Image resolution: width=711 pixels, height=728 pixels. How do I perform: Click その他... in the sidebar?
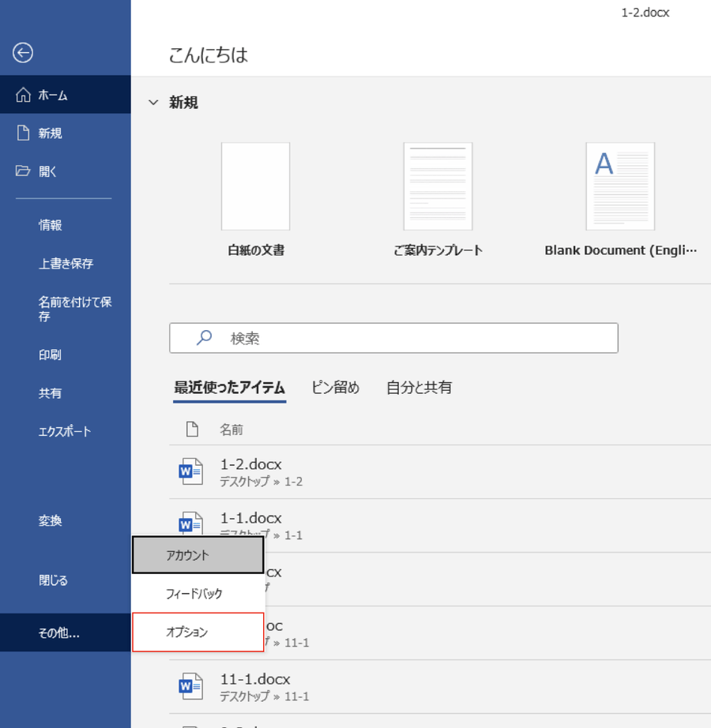point(66,632)
